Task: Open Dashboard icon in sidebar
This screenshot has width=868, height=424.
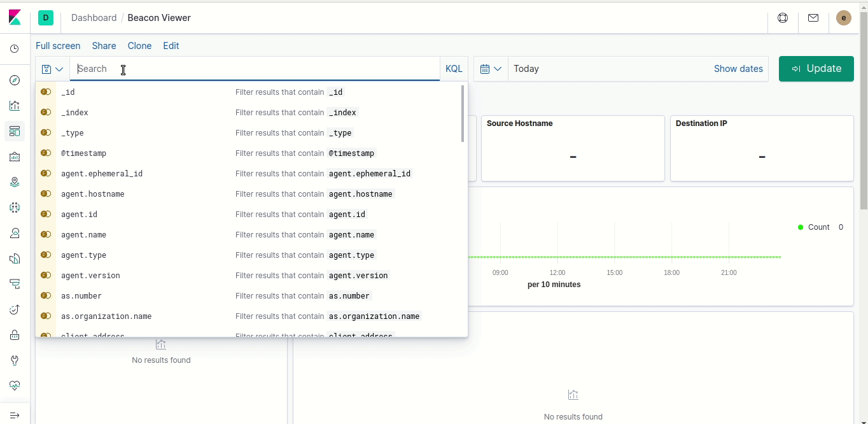Action: pyautogui.click(x=15, y=131)
